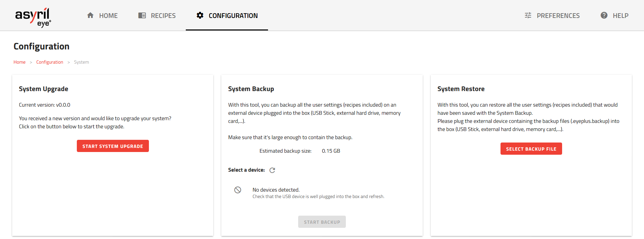This screenshot has width=644, height=239.
Task: Go to Configuration breadcrumb link
Action: (x=50, y=62)
